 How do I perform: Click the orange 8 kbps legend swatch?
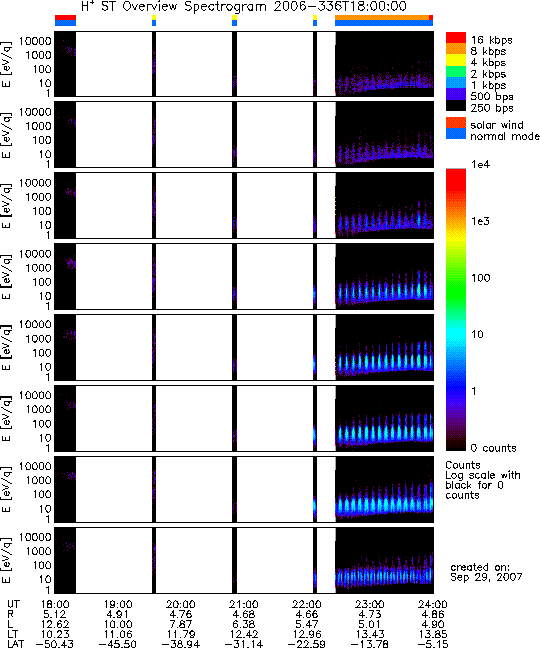(456, 49)
